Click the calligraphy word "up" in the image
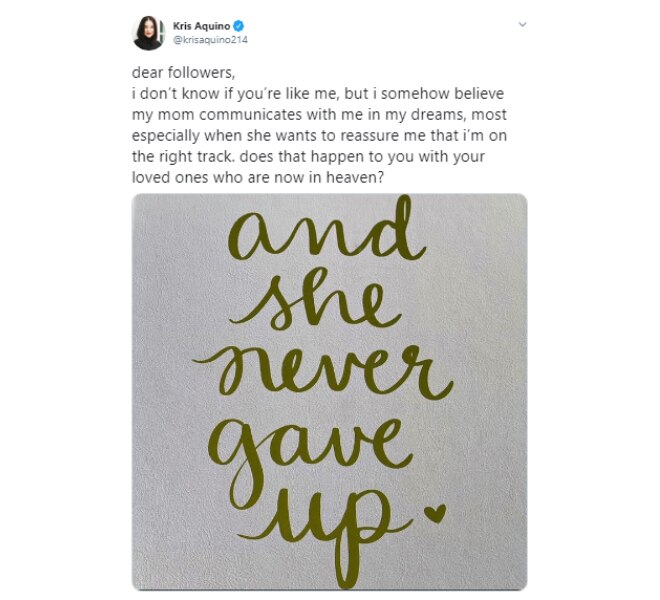 (x=324, y=535)
